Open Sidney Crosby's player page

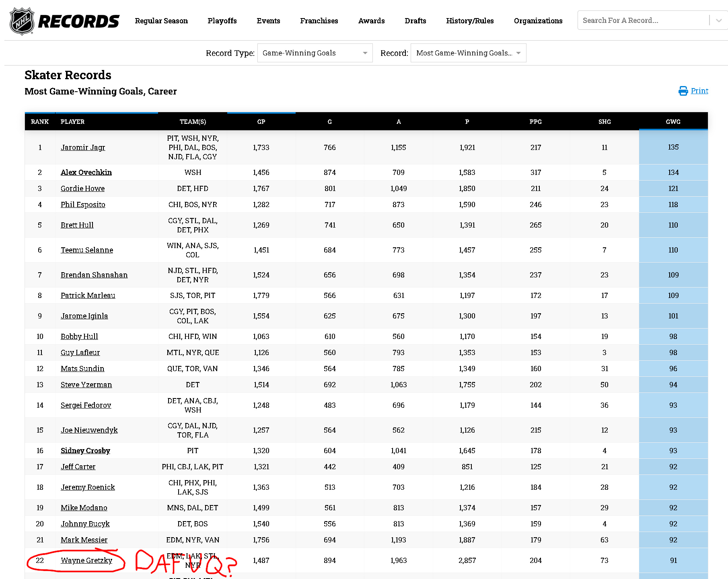pyautogui.click(x=85, y=451)
